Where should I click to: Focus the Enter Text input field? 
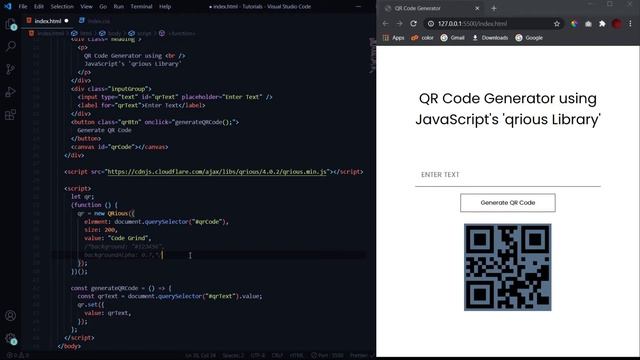507,175
